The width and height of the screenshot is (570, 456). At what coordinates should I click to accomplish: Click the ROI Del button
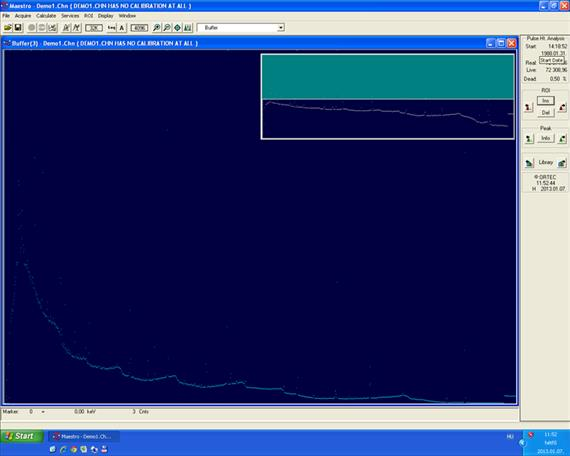[x=546, y=113]
